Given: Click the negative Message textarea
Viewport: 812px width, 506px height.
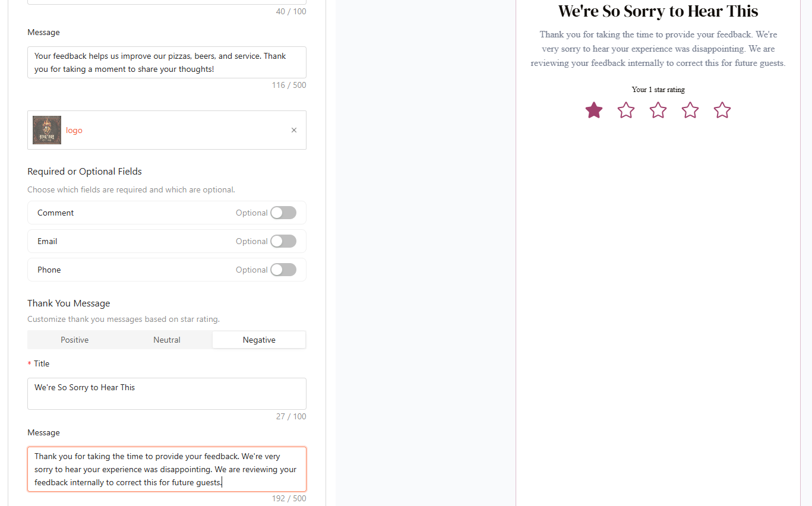Looking at the screenshot, I should [166, 469].
